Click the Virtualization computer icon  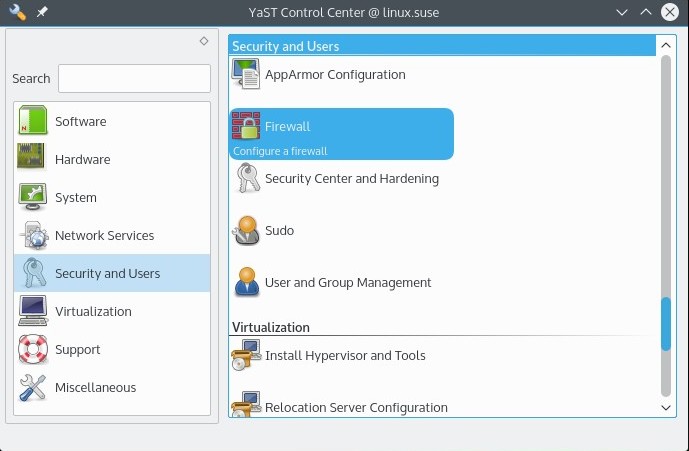click(33, 311)
